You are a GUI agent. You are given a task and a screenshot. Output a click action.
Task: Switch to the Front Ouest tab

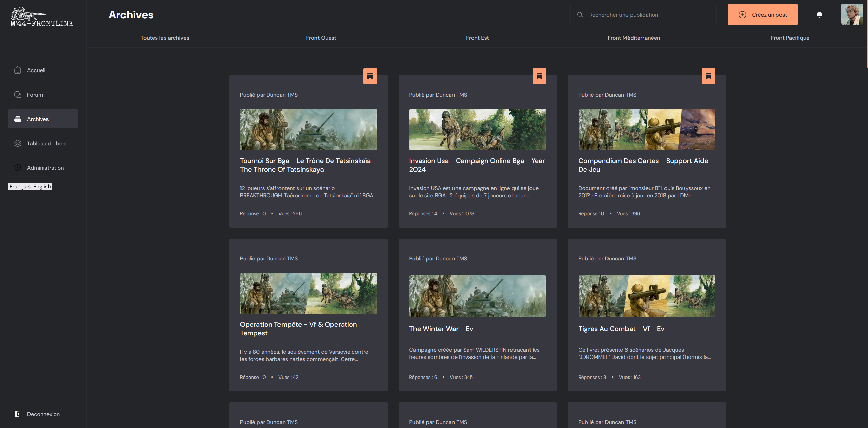pos(321,38)
